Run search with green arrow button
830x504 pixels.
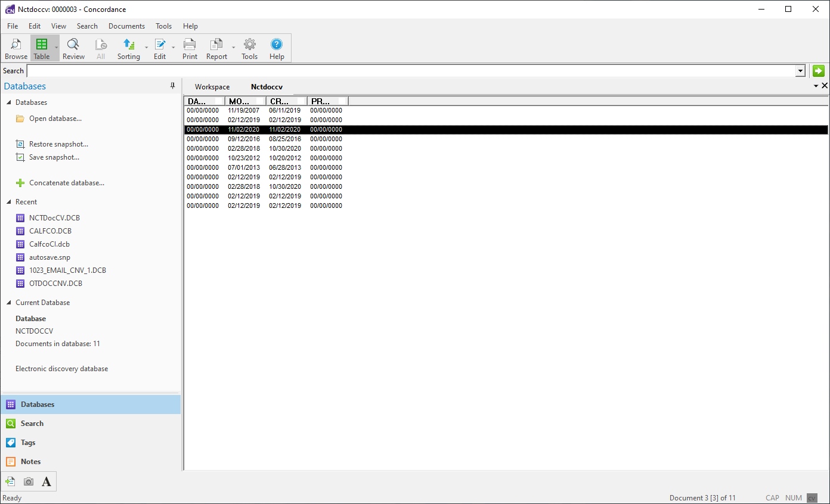[x=818, y=71]
